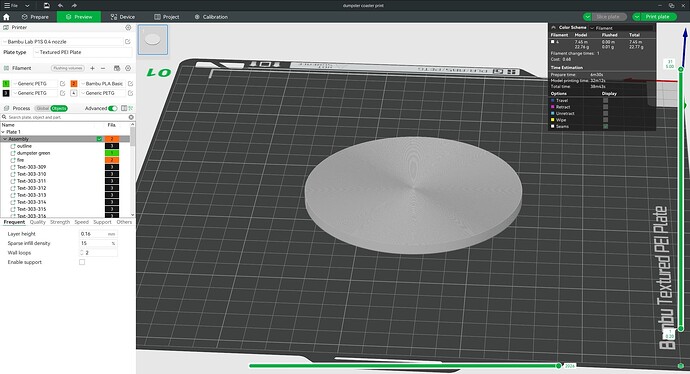Open the Plate type dropdown
The width and height of the screenshot is (690, 374).
point(83,52)
